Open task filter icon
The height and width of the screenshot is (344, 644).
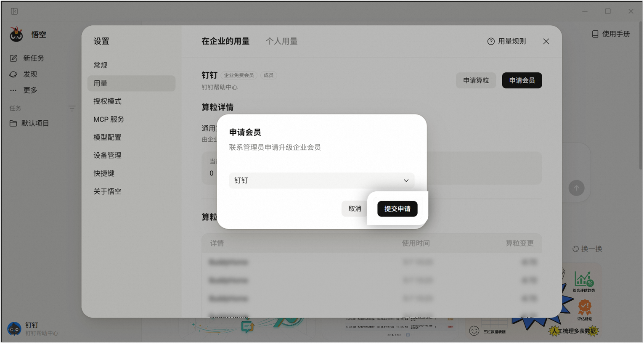(x=72, y=108)
